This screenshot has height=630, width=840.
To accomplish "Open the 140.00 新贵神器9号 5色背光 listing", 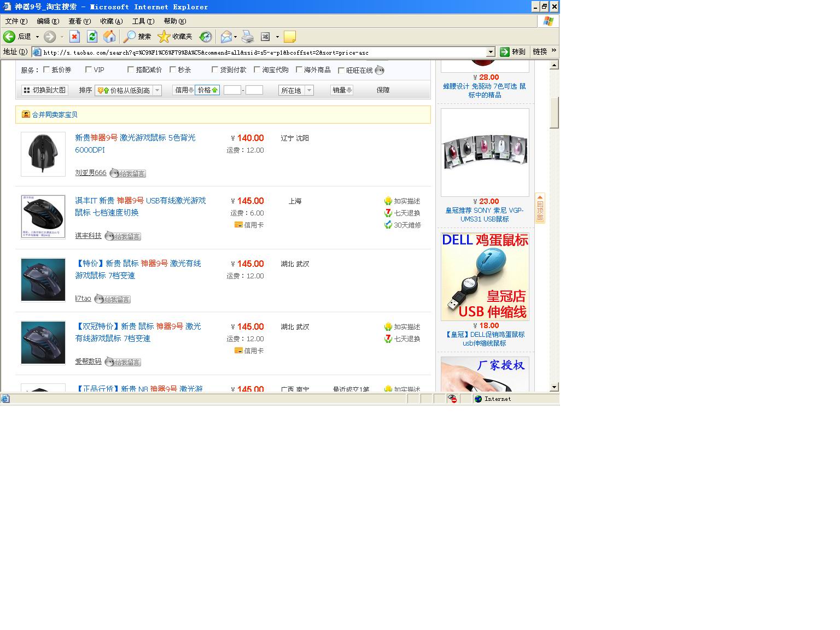I will [x=135, y=144].
